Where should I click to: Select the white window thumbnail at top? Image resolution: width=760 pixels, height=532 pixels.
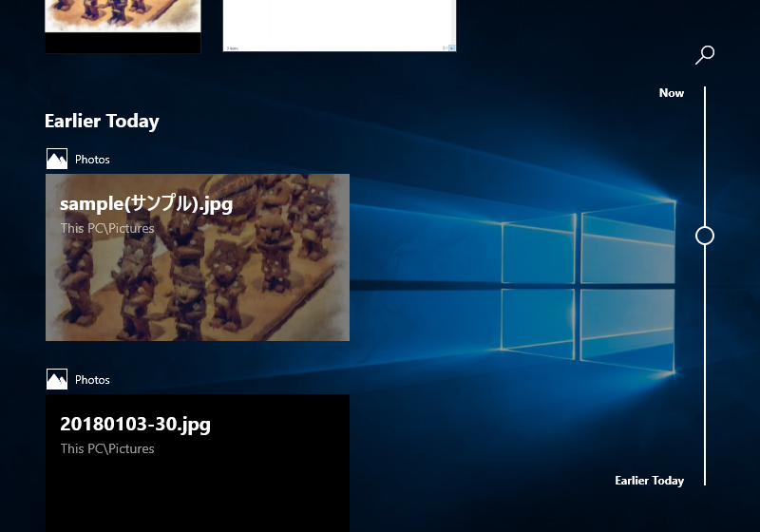click(x=339, y=26)
